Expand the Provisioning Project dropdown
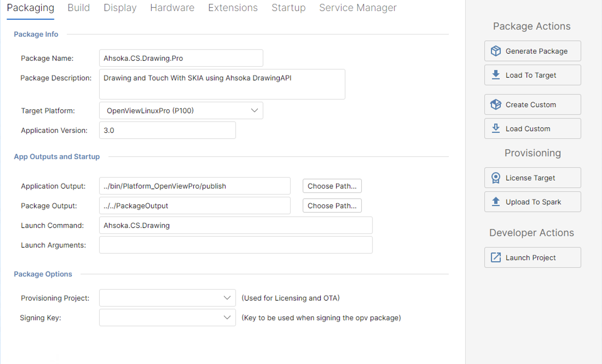The height and width of the screenshot is (364, 602). [x=167, y=298]
